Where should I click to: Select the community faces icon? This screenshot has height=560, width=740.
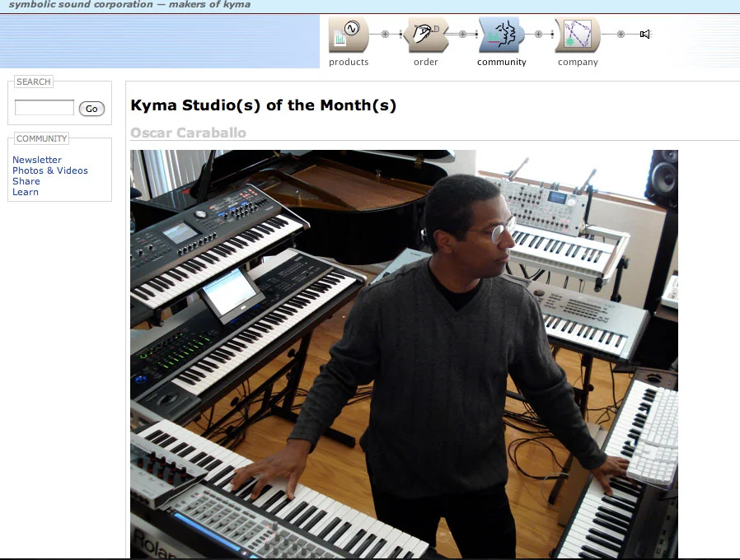tap(502, 35)
